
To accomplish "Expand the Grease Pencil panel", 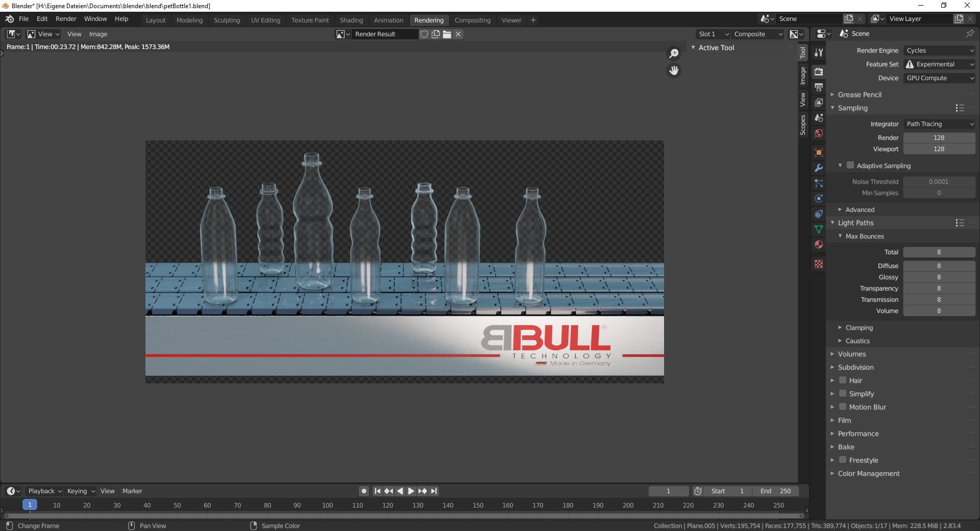I will pos(860,95).
